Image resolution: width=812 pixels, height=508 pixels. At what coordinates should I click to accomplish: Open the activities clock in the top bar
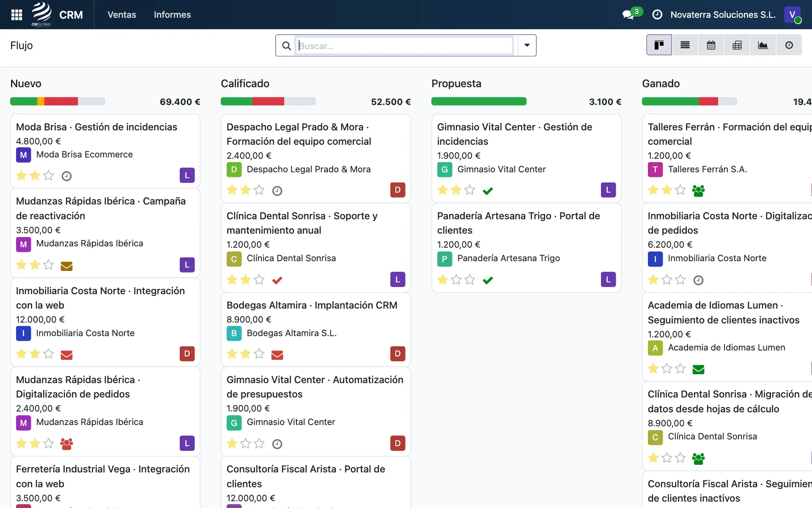pyautogui.click(x=657, y=15)
